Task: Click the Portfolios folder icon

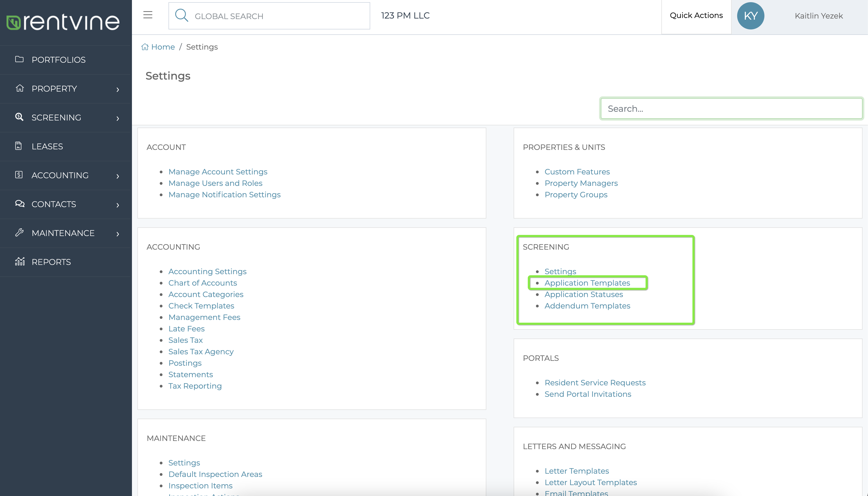Action: point(19,59)
